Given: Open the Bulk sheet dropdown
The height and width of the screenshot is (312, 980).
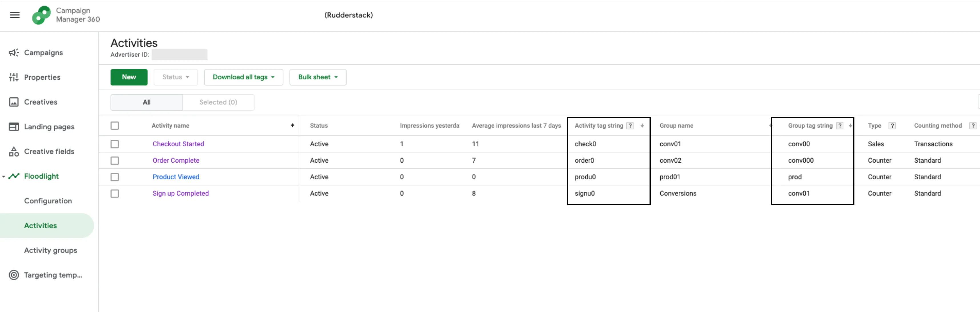Looking at the screenshot, I should pos(318,77).
